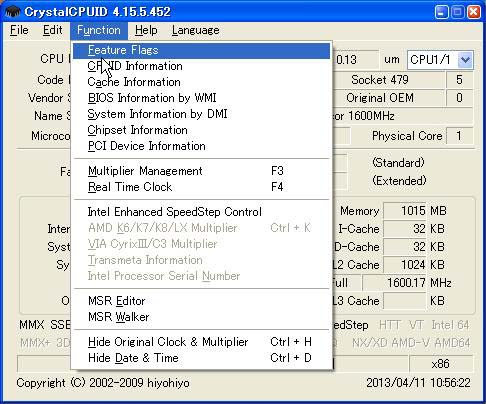The width and height of the screenshot is (486, 404).
Task: Click the Original OEM field
Action: pos(388,98)
